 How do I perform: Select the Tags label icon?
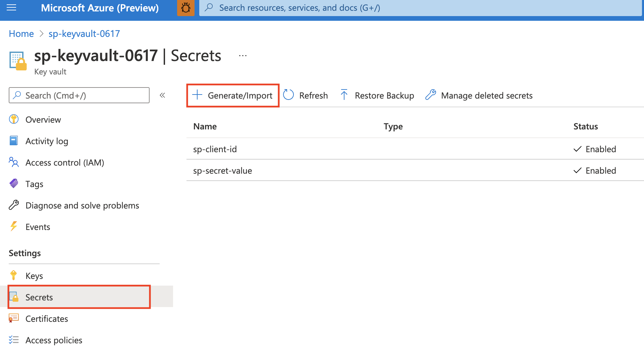pyautogui.click(x=13, y=184)
